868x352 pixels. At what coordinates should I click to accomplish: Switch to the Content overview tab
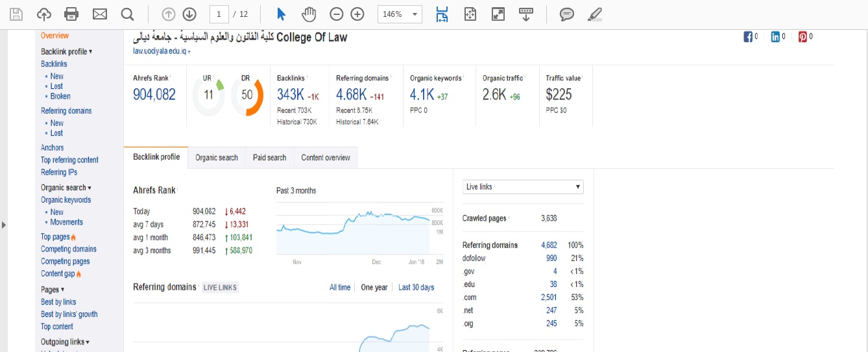(x=326, y=158)
